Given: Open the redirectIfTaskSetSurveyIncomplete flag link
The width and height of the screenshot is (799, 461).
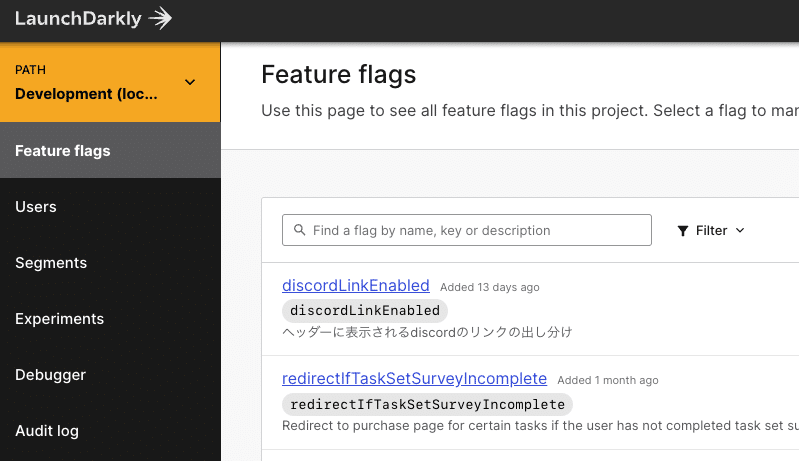Looking at the screenshot, I should [x=414, y=378].
